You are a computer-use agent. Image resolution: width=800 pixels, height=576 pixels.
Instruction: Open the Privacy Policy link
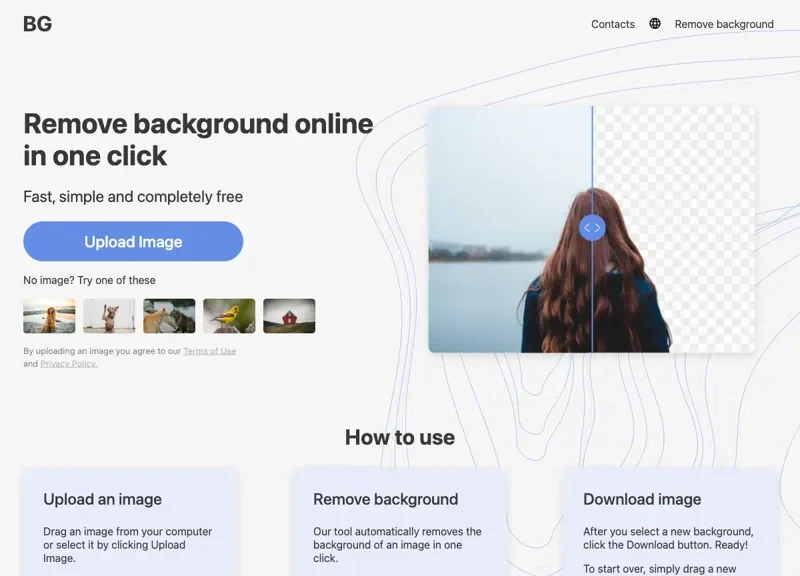pyautogui.click(x=69, y=364)
